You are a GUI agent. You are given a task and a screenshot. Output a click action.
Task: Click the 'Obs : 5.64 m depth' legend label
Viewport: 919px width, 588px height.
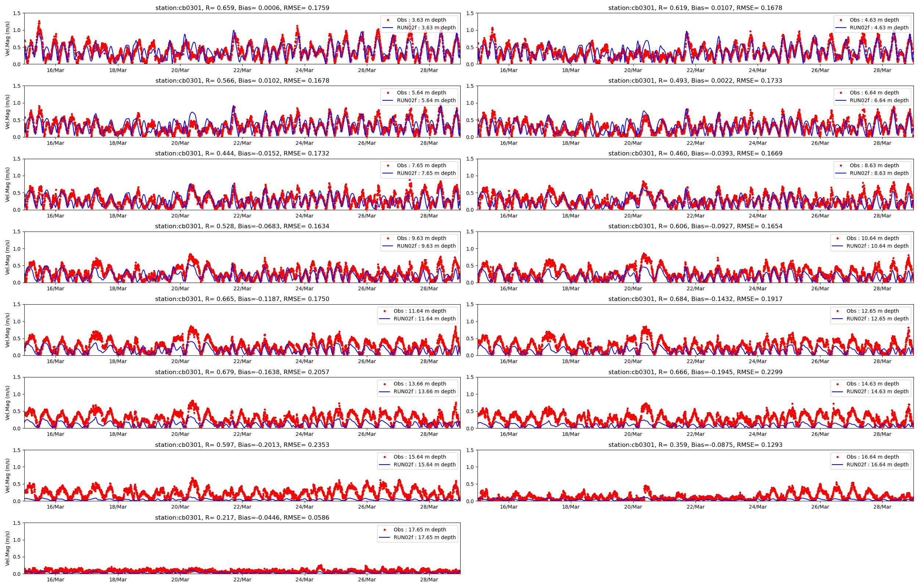coord(421,93)
